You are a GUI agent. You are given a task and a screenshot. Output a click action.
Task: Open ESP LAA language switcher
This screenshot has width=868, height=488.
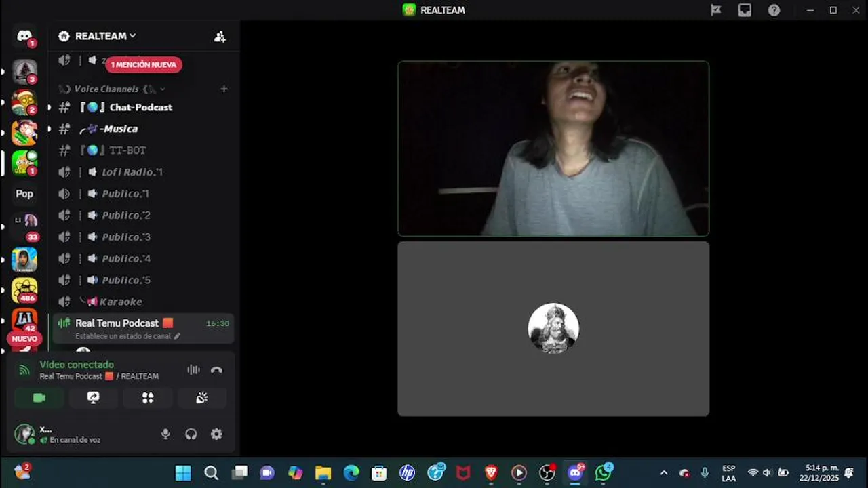[728, 473]
